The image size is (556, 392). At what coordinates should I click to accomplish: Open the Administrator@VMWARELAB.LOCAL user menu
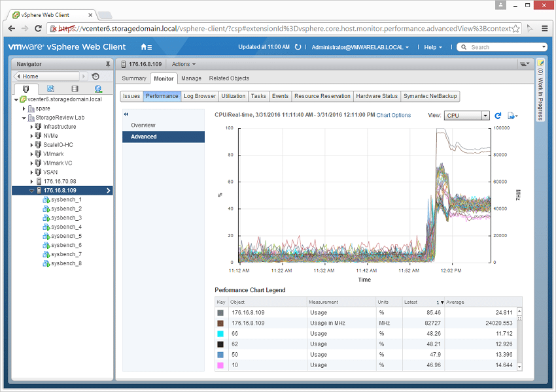click(360, 47)
